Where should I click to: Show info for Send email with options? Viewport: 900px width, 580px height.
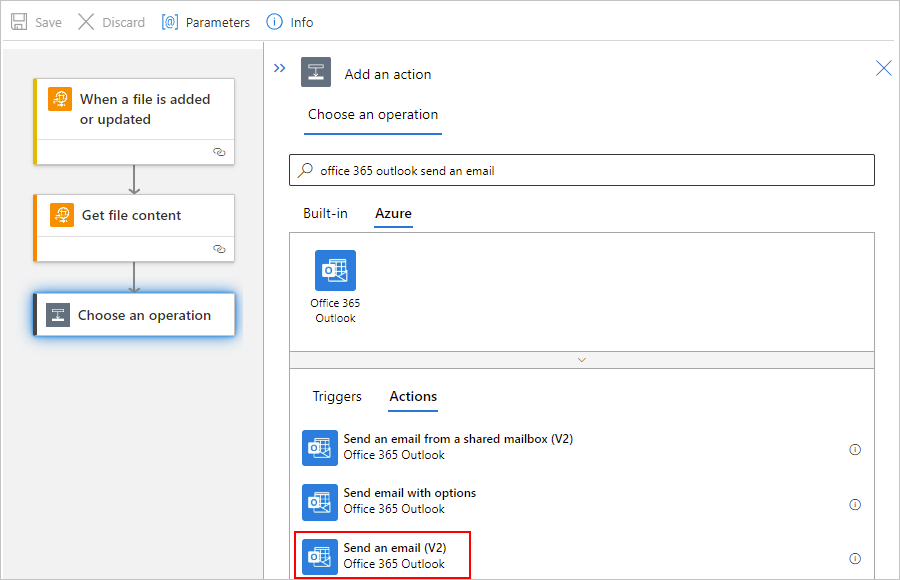(855, 505)
